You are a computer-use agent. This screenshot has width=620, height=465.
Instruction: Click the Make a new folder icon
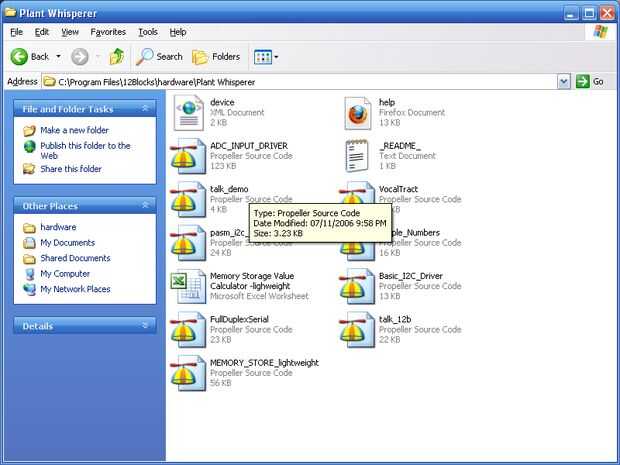point(29,130)
